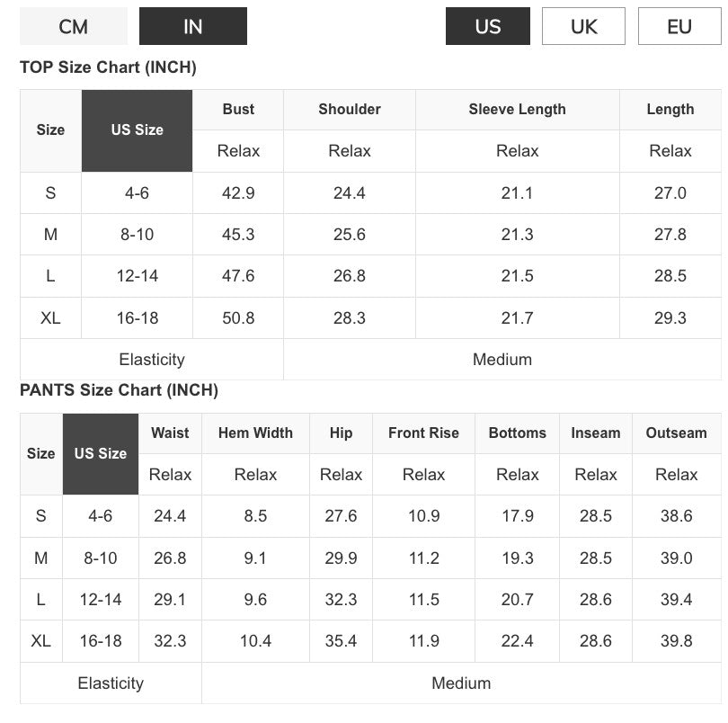Click US Size header in PANTS chart

[x=101, y=453]
